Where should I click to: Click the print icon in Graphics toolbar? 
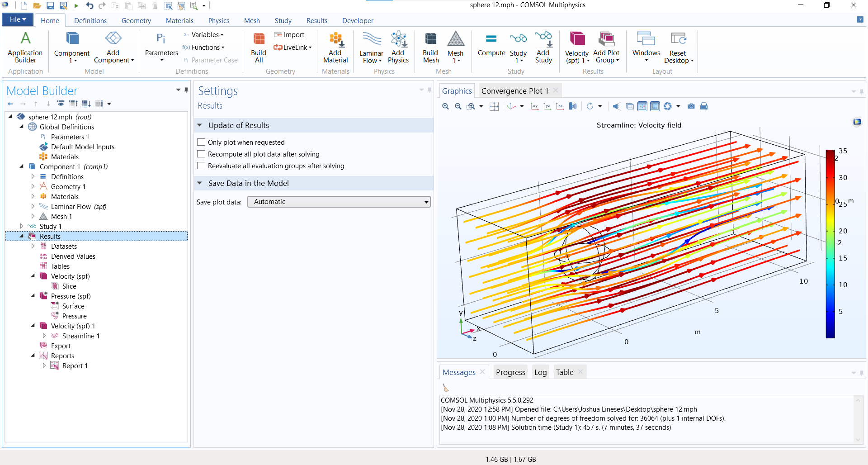704,106
